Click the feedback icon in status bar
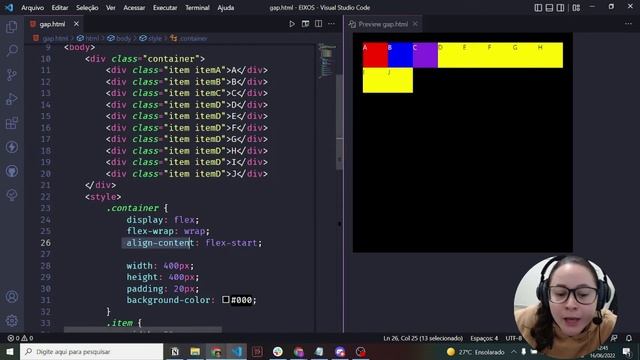Image resolution: width=640 pixels, height=360 pixels. tap(614, 338)
